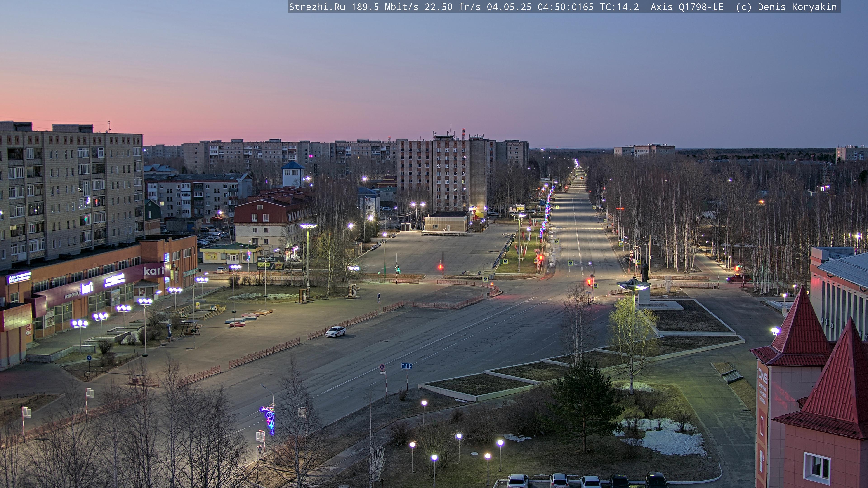Click the 04:50:0165 time stamp
This screenshot has height=488, width=868.
point(566,7)
